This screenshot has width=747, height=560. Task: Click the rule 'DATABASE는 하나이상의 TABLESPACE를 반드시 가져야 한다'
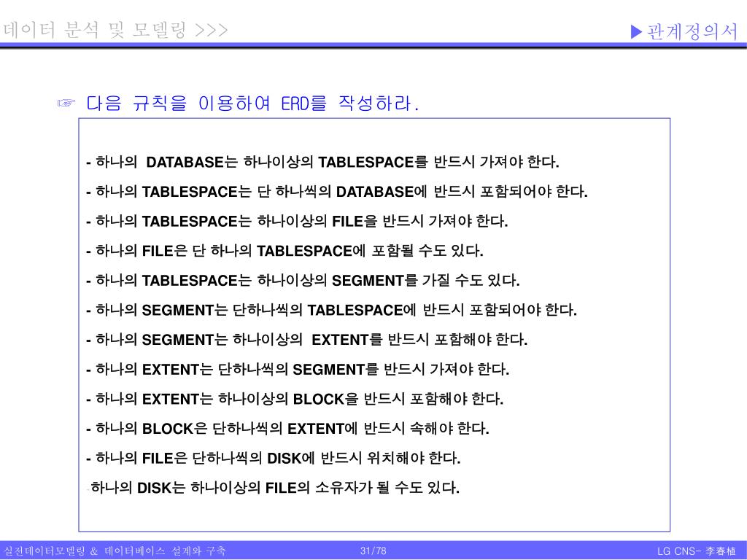click(x=322, y=162)
